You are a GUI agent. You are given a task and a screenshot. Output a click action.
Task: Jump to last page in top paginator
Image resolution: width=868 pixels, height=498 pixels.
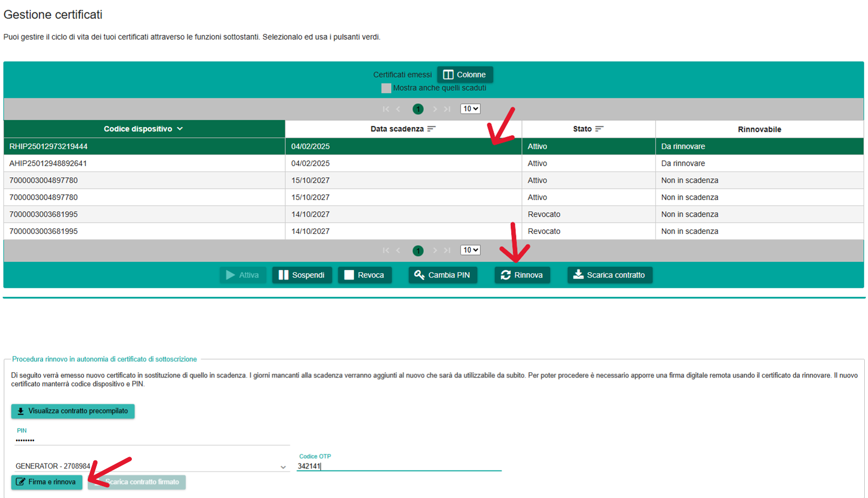(447, 109)
